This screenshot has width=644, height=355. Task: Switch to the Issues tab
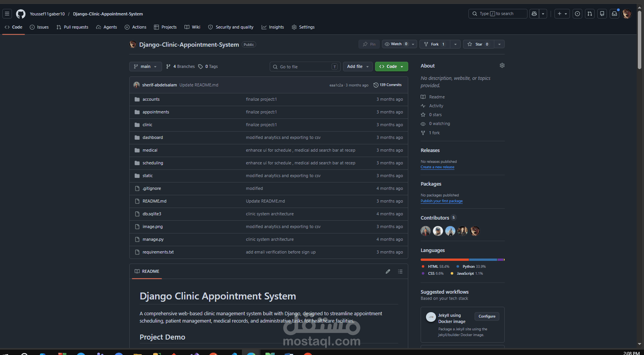click(x=39, y=27)
